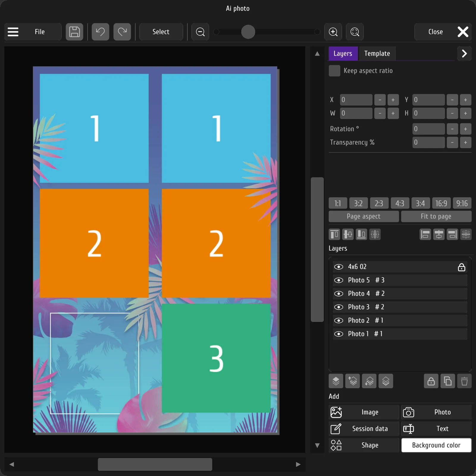Collapse the right panel with chevron arrow
The width and height of the screenshot is (476, 476).
(464, 54)
